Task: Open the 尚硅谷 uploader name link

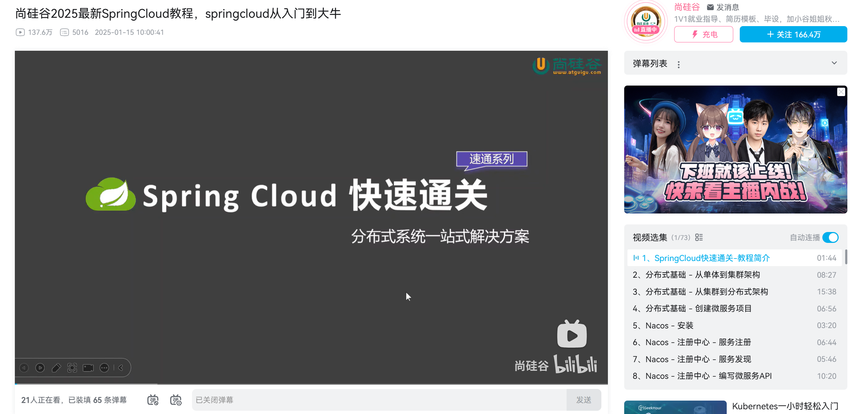Action: click(x=687, y=7)
